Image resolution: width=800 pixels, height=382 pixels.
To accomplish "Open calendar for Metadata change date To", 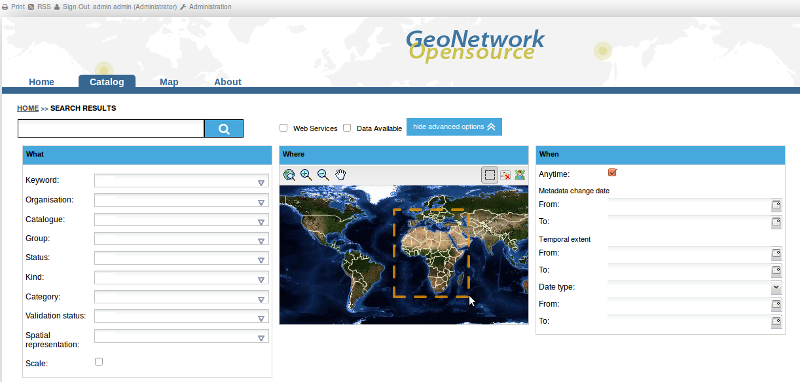I will click(776, 223).
